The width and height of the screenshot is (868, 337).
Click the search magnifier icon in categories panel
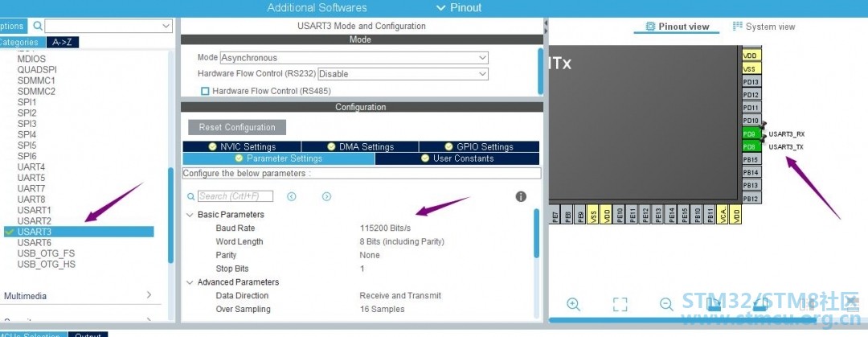pyautogui.click(x=38, y=26)
